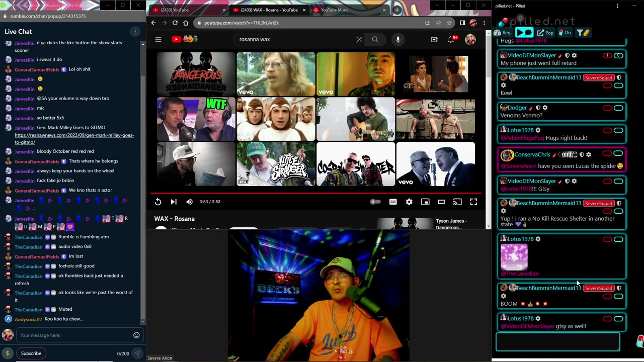
Task: Seek on the red video progress bar
Action: [316, 193]
